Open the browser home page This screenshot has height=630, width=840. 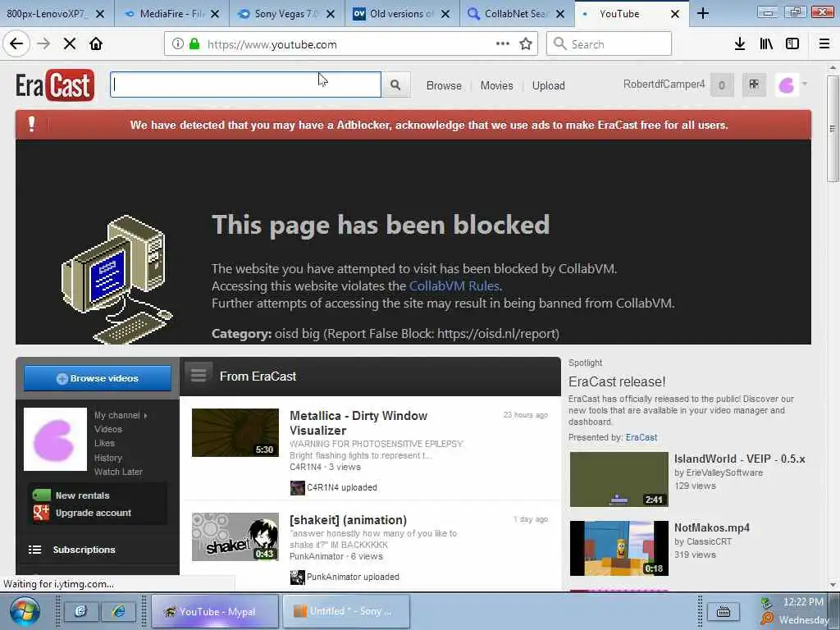click(96, 44)
